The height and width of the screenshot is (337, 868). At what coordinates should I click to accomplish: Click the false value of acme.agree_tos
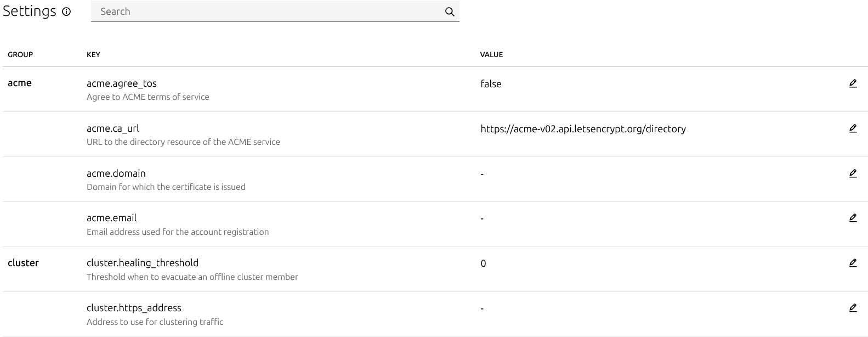[491, 84]
